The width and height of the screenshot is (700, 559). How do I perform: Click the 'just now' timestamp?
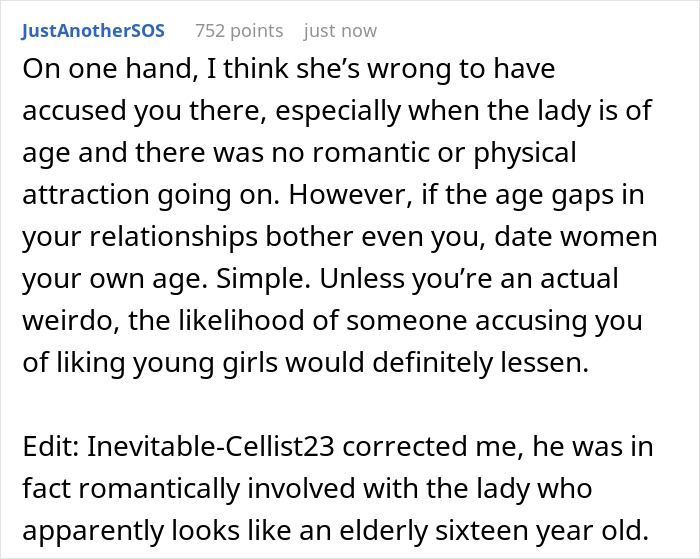coord(340,31)
